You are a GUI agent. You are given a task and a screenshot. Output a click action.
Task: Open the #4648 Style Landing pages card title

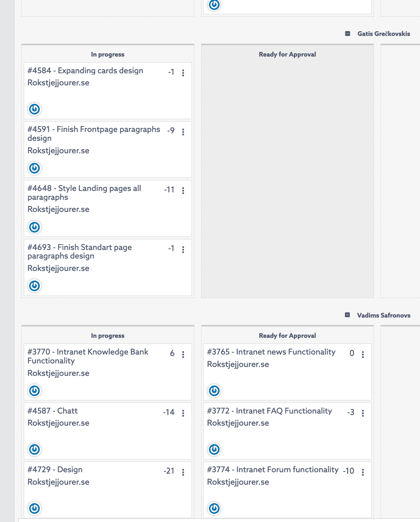[x=84, y=192]
